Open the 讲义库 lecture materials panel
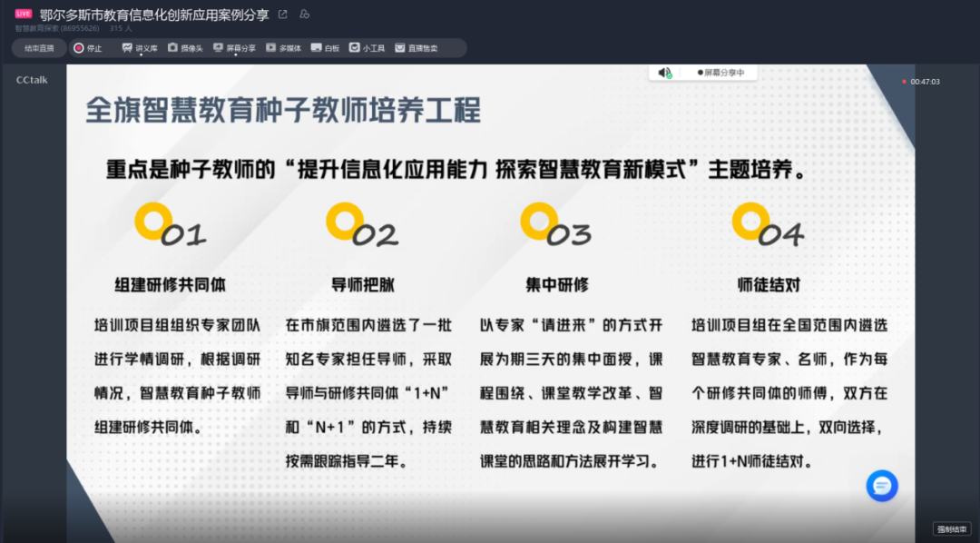 pos(138,48)
